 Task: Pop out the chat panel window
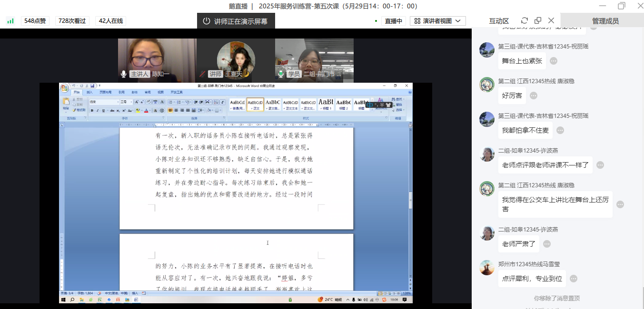pyautogui.click(x=538, y=20)
